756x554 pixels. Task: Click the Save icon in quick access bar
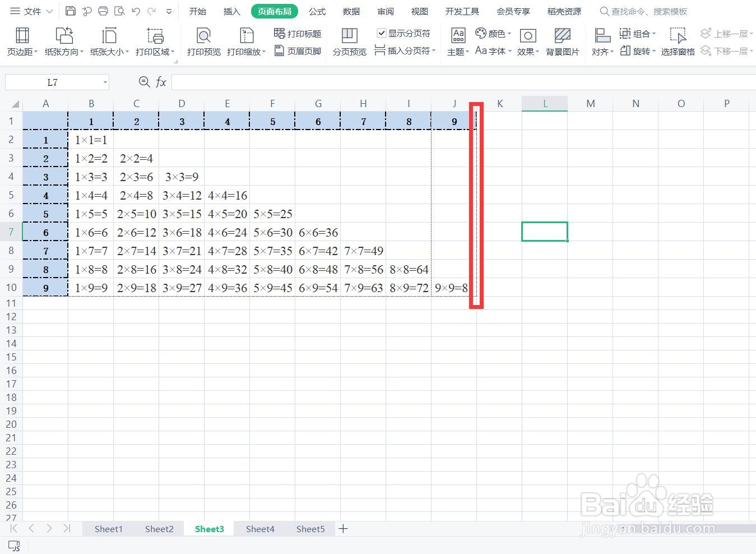[71, 11]
